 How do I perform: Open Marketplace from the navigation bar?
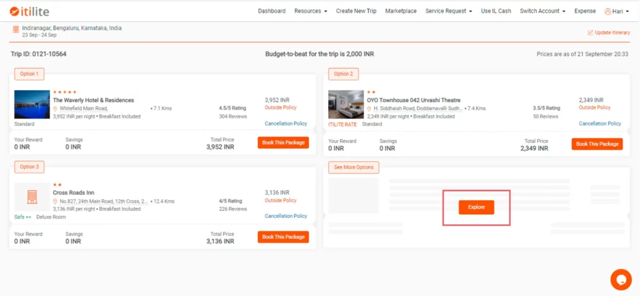(x=401, y=11)
